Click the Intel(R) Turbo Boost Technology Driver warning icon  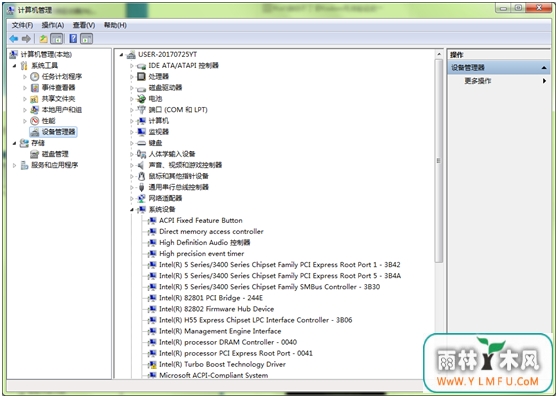(152, 364)
